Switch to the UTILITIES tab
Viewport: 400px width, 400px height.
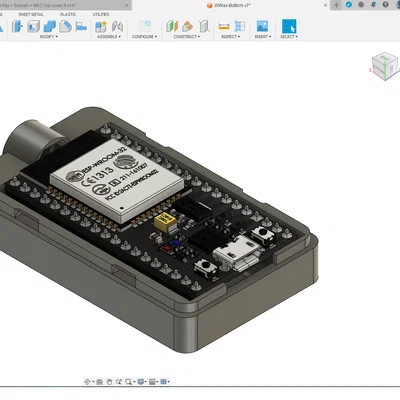[101, 14]
